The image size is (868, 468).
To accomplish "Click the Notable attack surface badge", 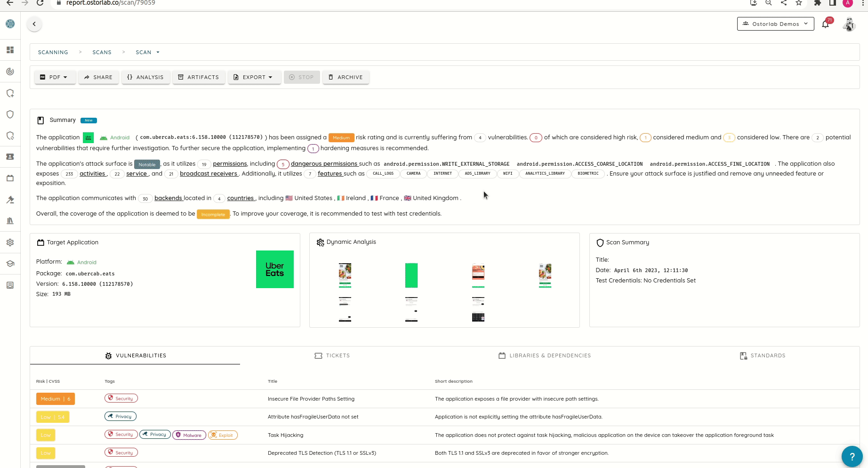I will click(x=147, y=164).
